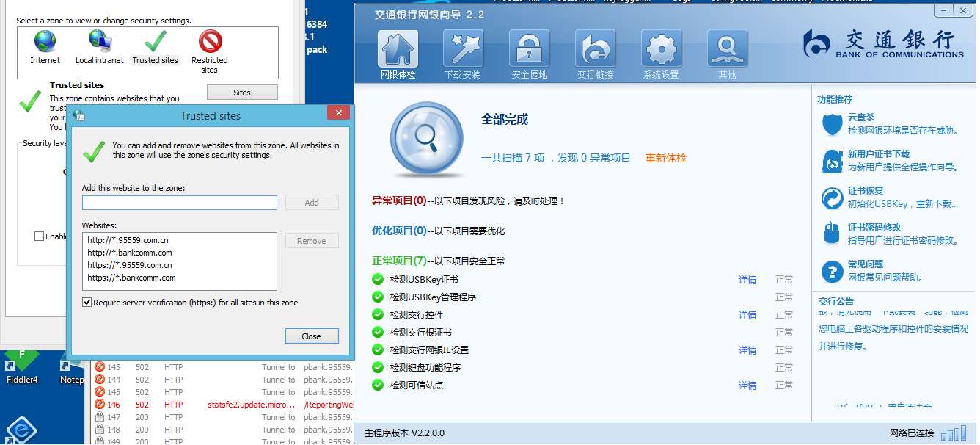The image size is (980, 445).
Task: Open 详情 for 检测交行网银IE设置
Action: [747, 350]
